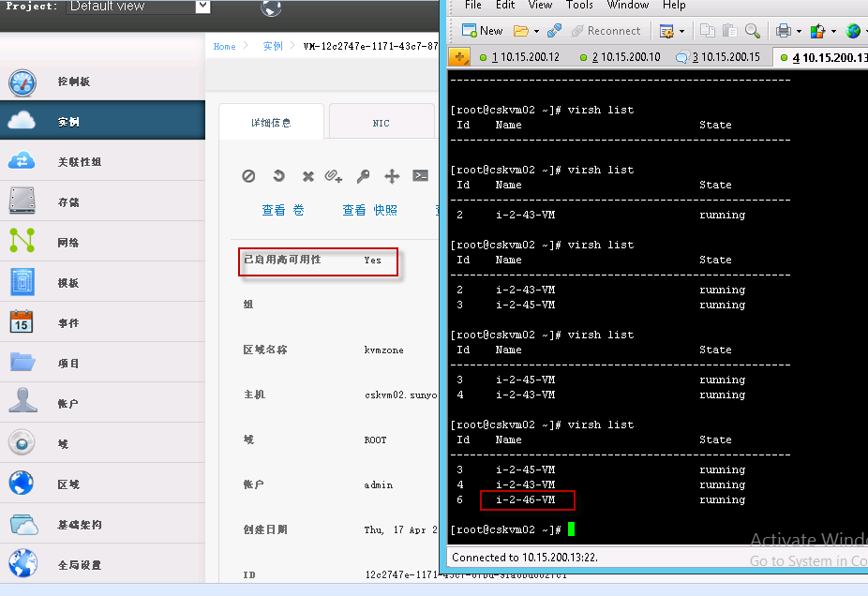Click the Paste clipboard icon in the terminal toolbar

729,31
